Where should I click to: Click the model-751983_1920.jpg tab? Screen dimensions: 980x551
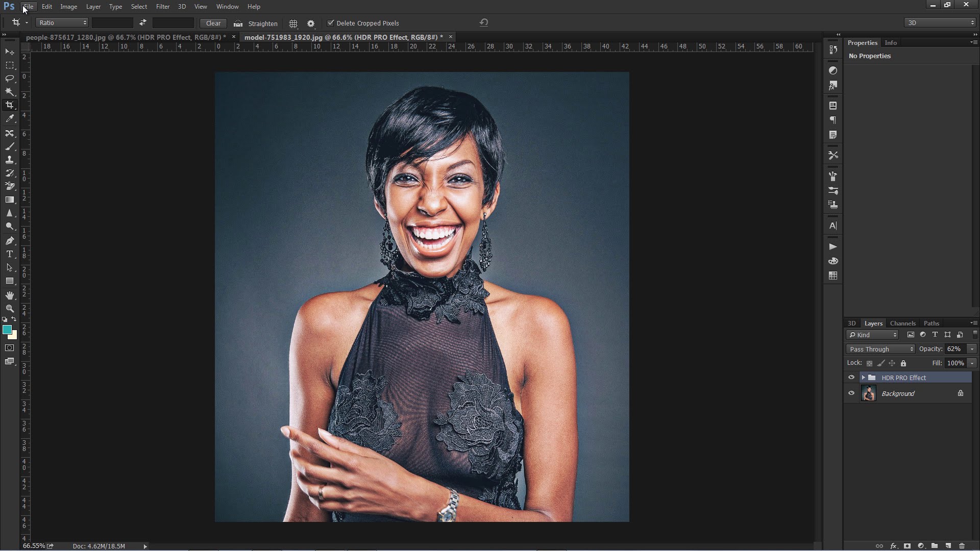pyautogui.click(x=345, y=37)
